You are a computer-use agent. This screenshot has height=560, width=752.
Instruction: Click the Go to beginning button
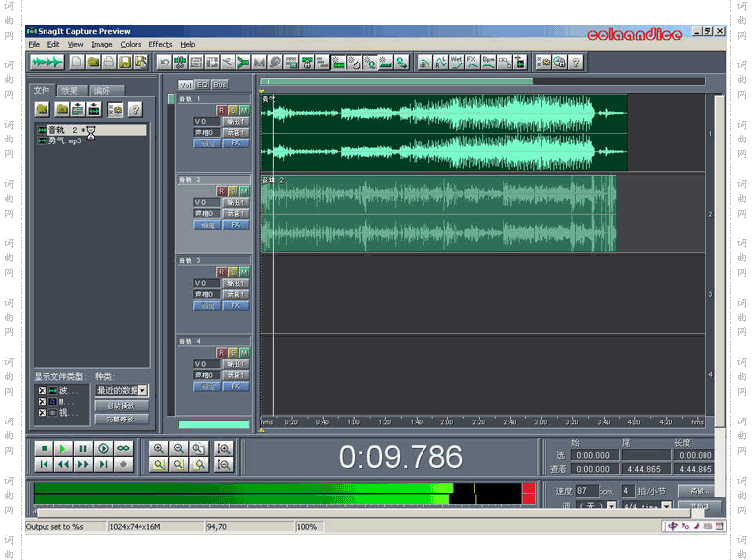44,464
